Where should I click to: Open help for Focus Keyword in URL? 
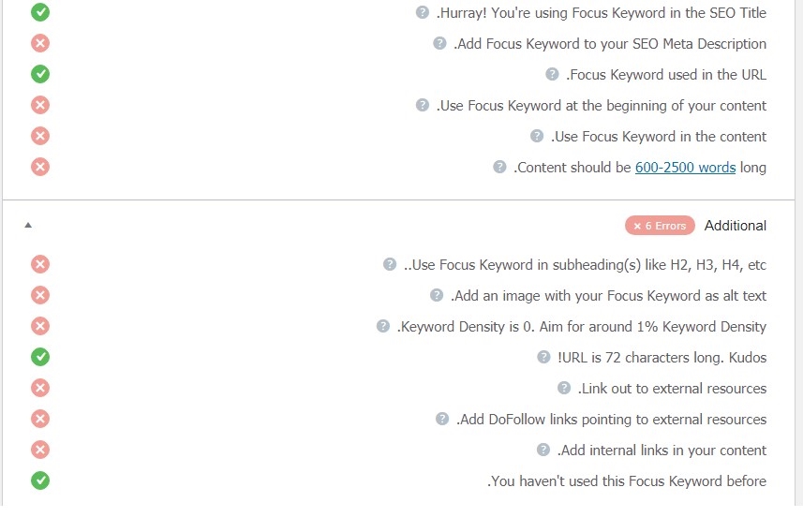[553, 75]
